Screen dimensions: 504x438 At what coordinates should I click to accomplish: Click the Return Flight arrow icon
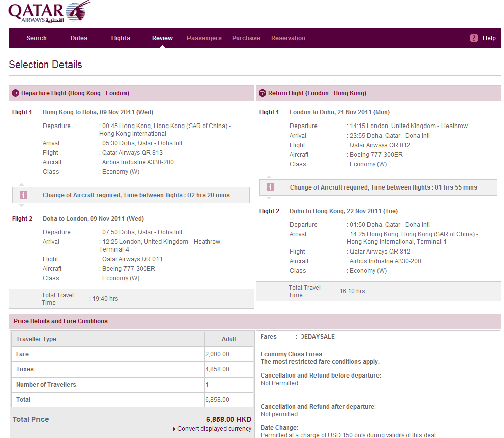pos(262,93)
